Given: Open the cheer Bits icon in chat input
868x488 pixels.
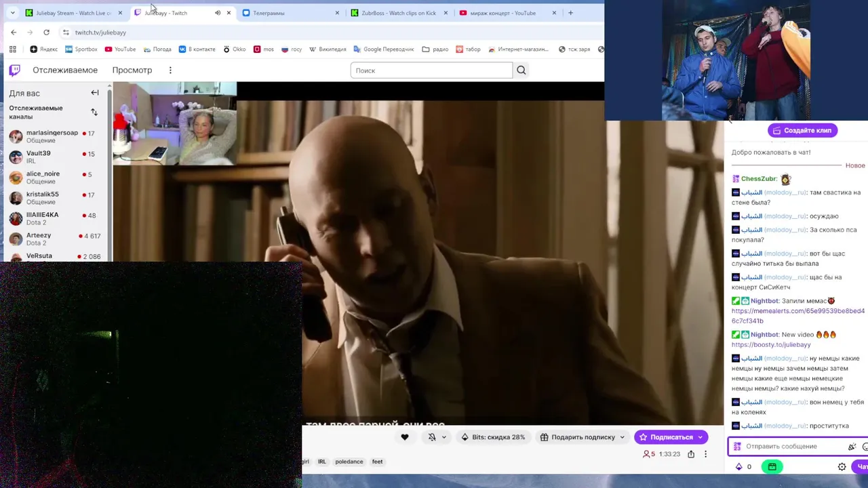Looking at the screenshot, I should tap(852, 447).
